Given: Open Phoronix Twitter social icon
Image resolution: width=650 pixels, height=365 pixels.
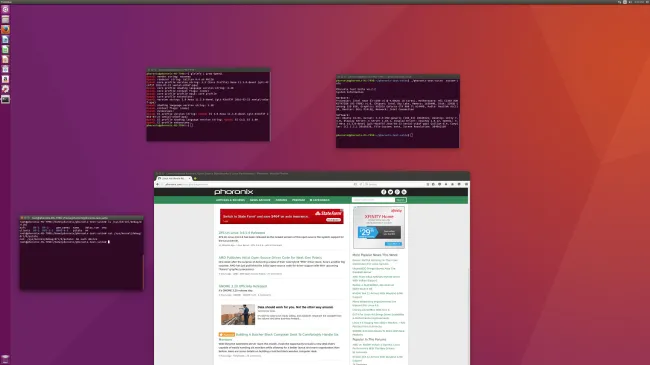Looking at the screenshot, I should tap(390, 192).
